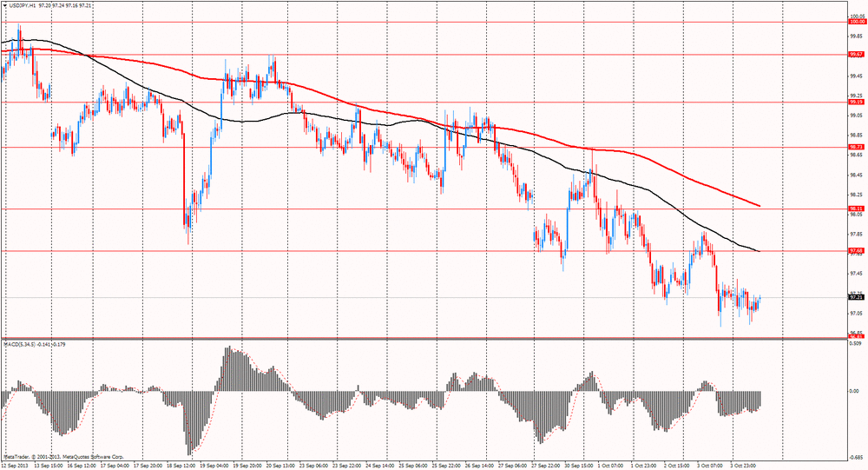Screen dimensions: 868x470
Task: Click the USDJPY,H1 chart title text
Action: [x=23, y=5]
